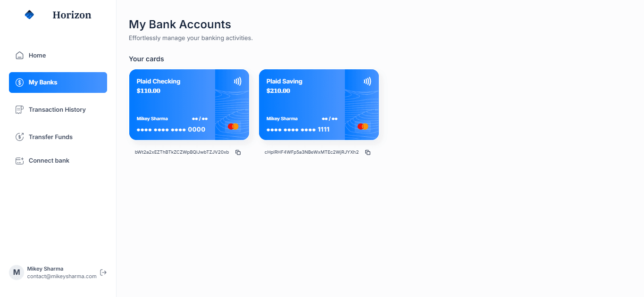Click the Home house icon
Viewport: 644px width, 297px height.
pos(19,56)
